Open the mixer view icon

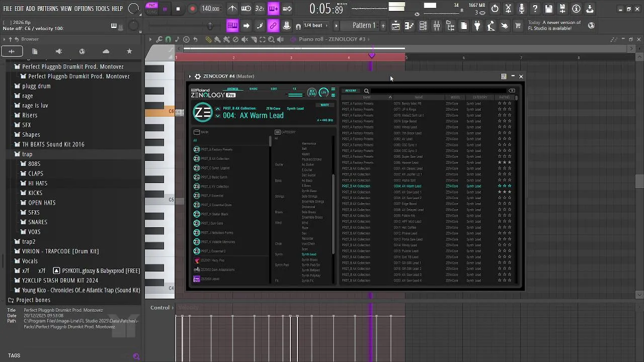pyautogui.click(x=436, y=25)
